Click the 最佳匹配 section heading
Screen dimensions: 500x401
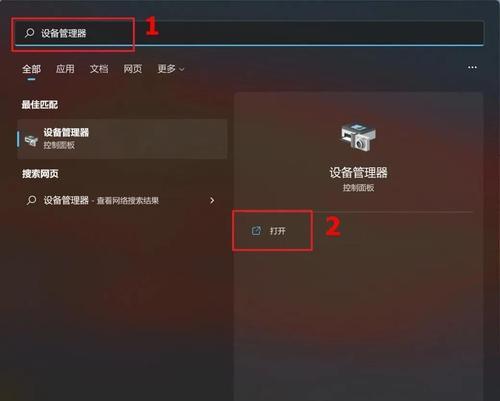coord(40,105)
